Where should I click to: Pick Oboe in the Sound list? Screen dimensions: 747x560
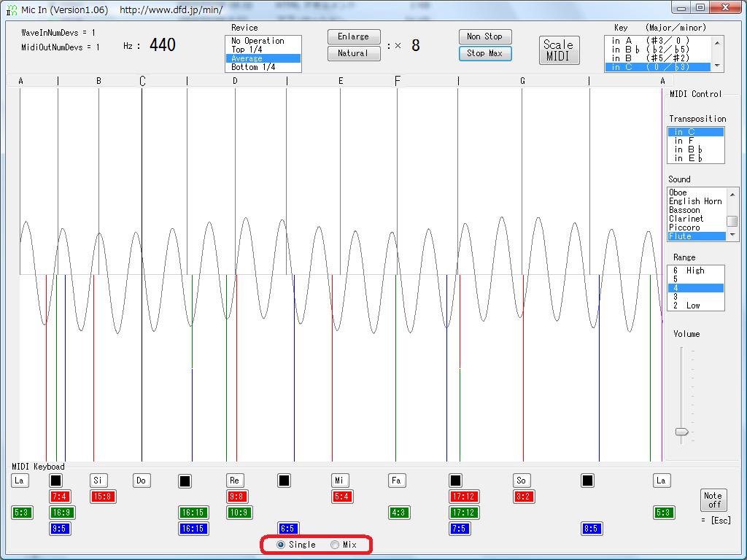tap(697, 192)
